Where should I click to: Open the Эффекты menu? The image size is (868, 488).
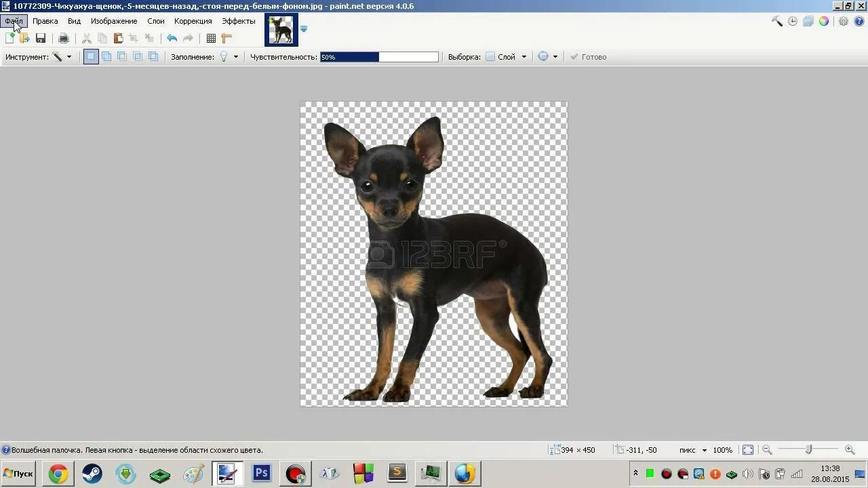tap(239, 21)
